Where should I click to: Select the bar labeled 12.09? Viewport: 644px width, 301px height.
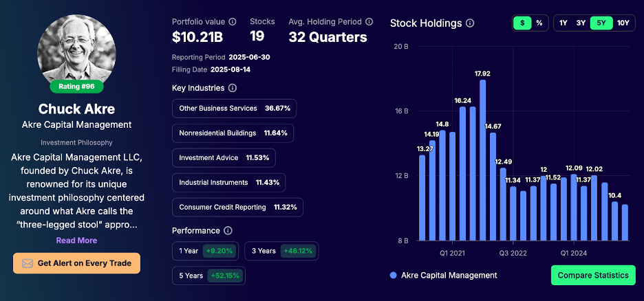(x=574, y=207)
